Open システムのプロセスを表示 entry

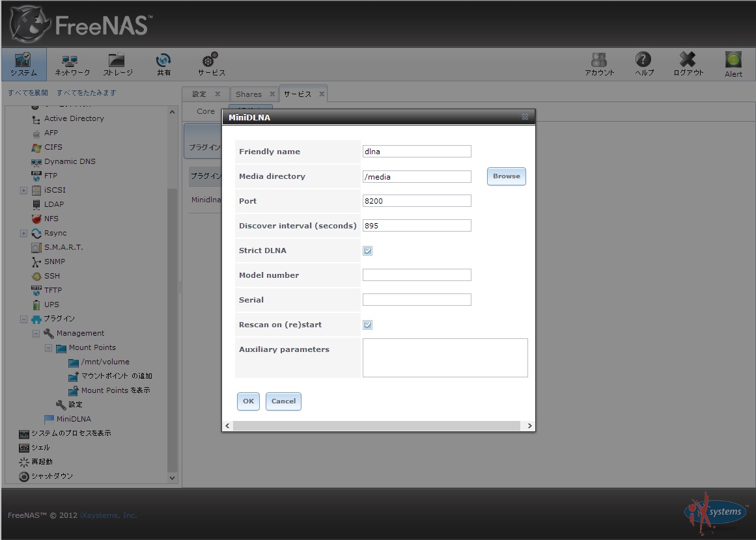tap(71, 433)
